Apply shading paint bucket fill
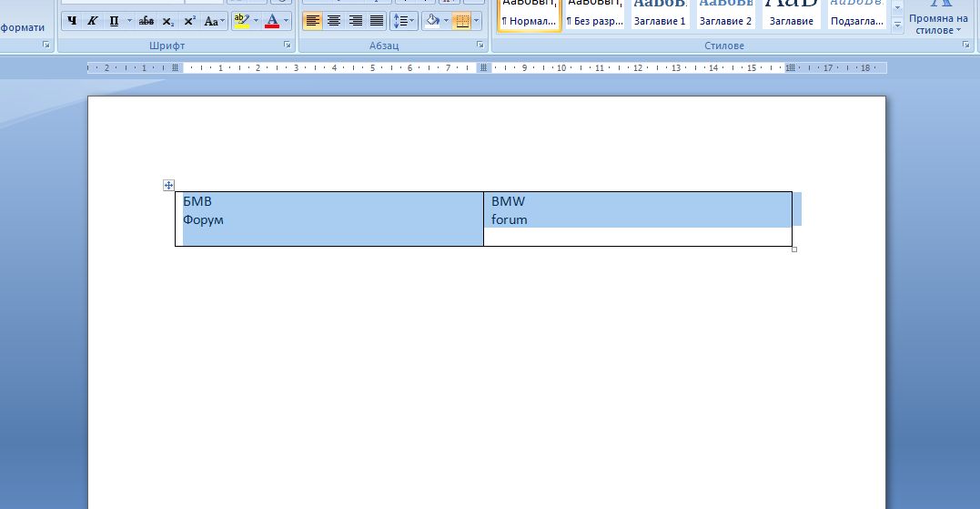The image size is (980, 509). coord(432,21)
